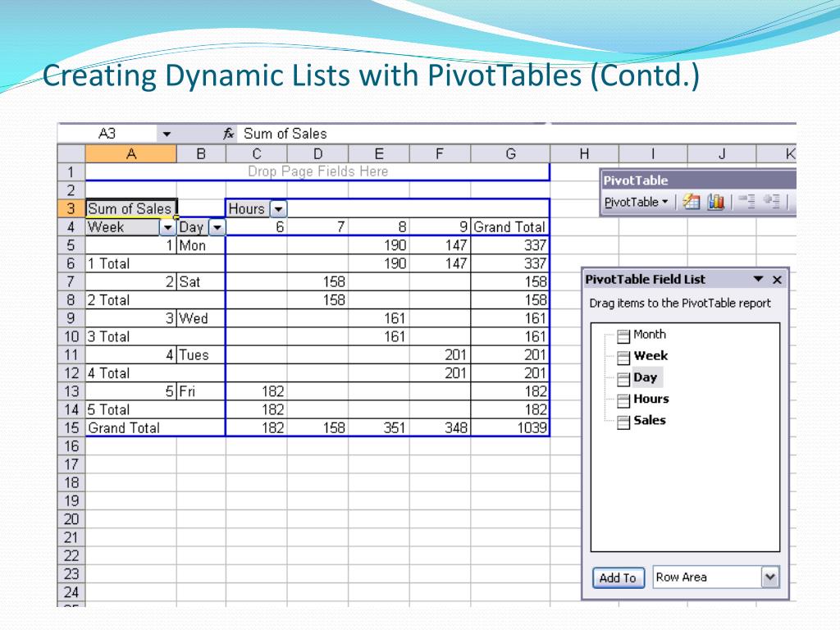This screenshot has width=840, height=630.
Task: Open the Hours field filter dropdown
Action: point(279,209)
